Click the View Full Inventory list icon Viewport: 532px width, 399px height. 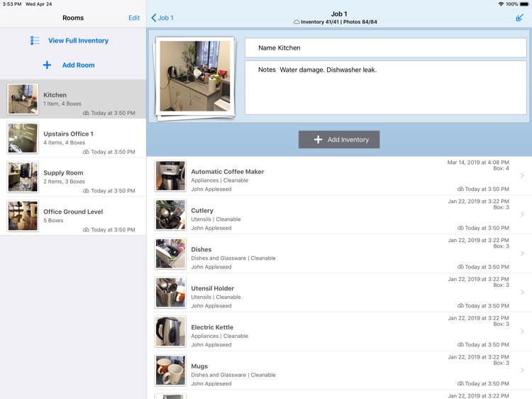[x=35, y=40]
